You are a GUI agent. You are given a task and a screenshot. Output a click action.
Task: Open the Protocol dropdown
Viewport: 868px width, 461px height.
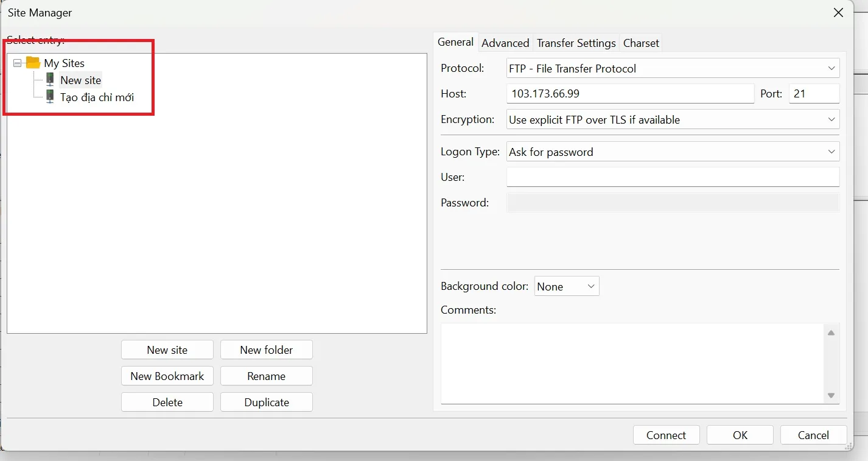pyautogui.click(x=673, y=68)
